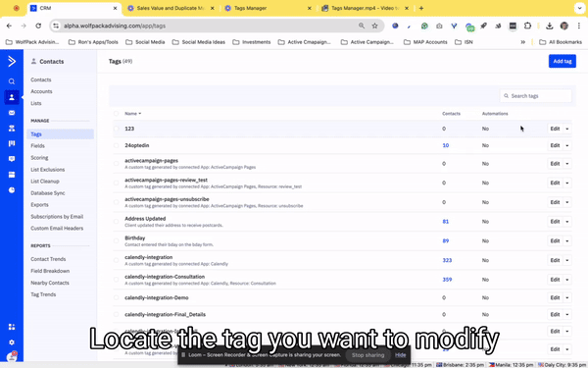Viewport: 588px width, 368px height.
Task: Open Nearby Contacts report link
Action: (x=50, y=283)
